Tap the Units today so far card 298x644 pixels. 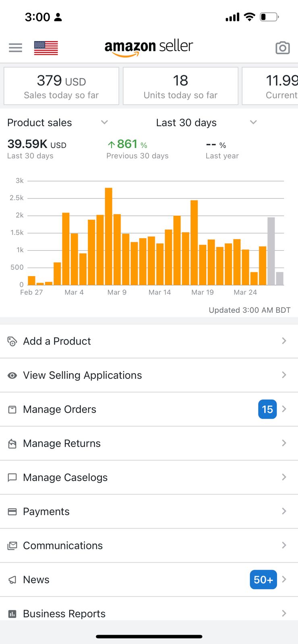(180, 86)
